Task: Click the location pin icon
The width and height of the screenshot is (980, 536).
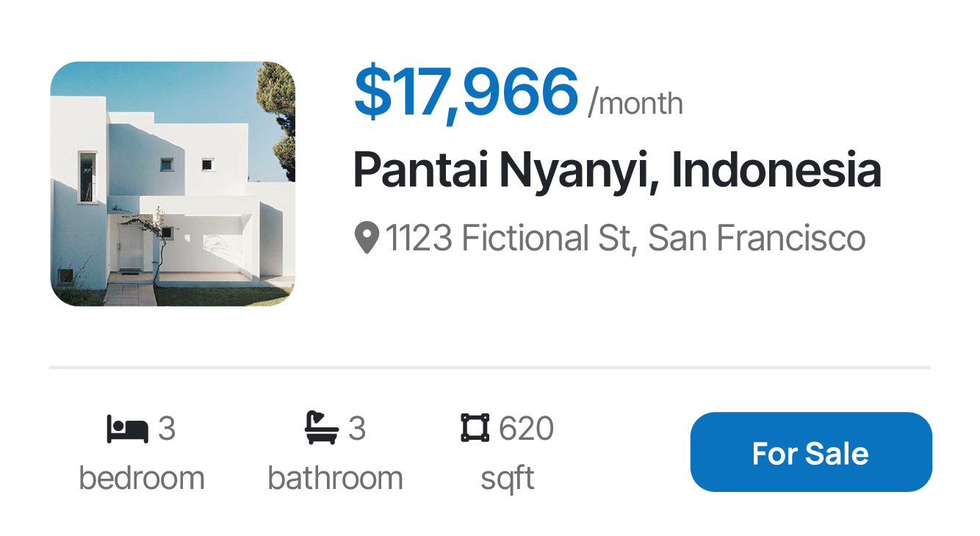Action: point(367,238)
